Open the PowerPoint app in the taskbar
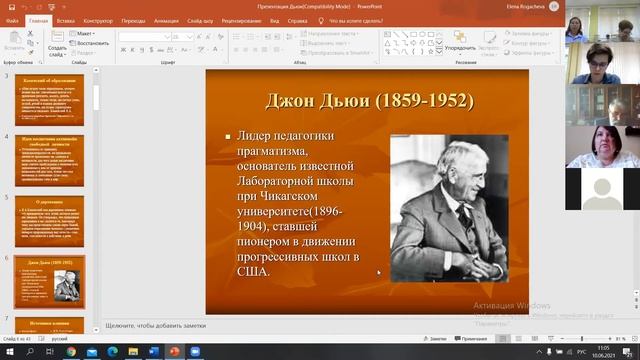The width and height of the screenshot is (640, 360). 174,351
